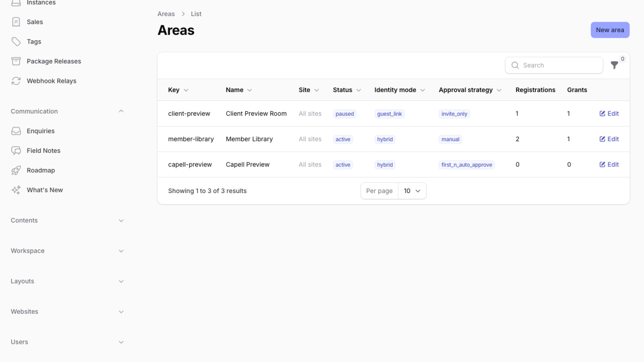This screenshot has width=644, height=362.
Task: Expand the Workspace section
Action: coord(121,251)
